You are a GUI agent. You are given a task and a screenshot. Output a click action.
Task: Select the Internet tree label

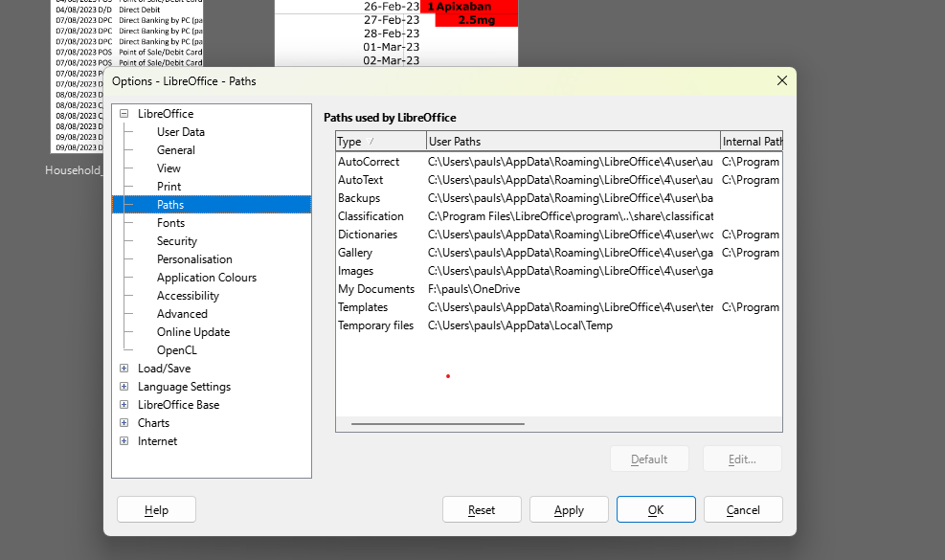pos(157,441)
